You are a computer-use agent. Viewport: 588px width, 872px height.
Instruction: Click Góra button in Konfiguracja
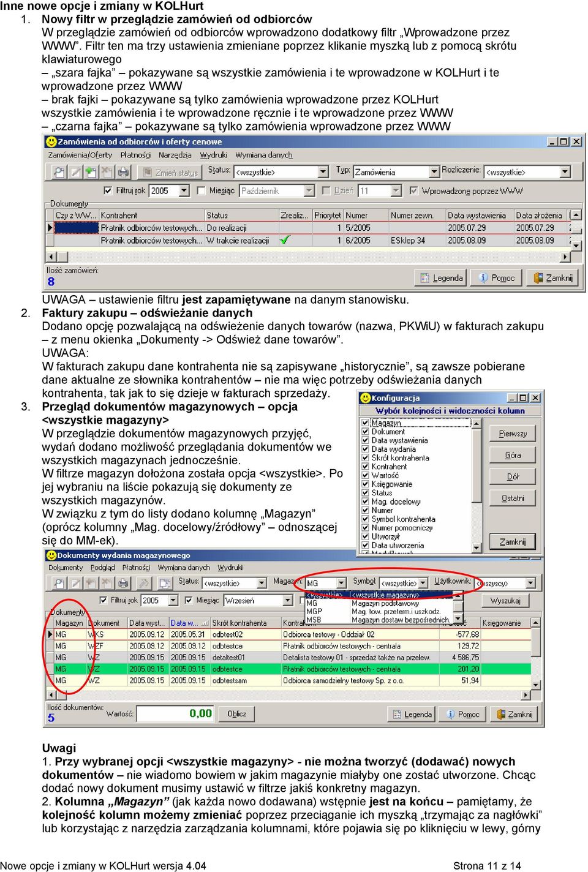click(x=513, y=455)
